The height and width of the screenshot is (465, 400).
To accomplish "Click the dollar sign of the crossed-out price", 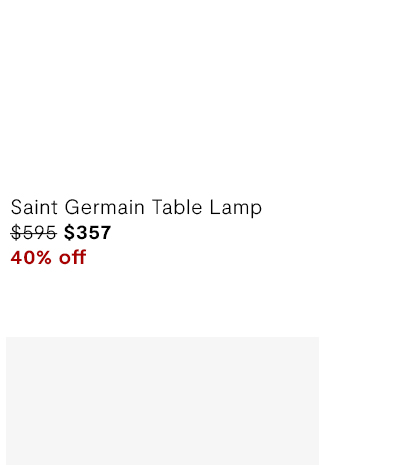I will pyautogui.click(x=16, y=232).
